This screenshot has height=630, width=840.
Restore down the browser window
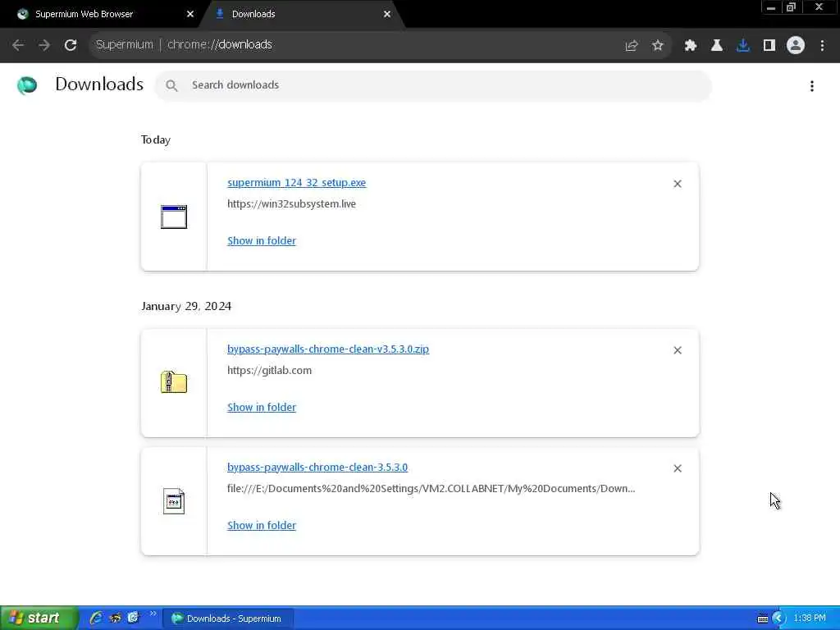pyautogui.click(x=792, y=7)
